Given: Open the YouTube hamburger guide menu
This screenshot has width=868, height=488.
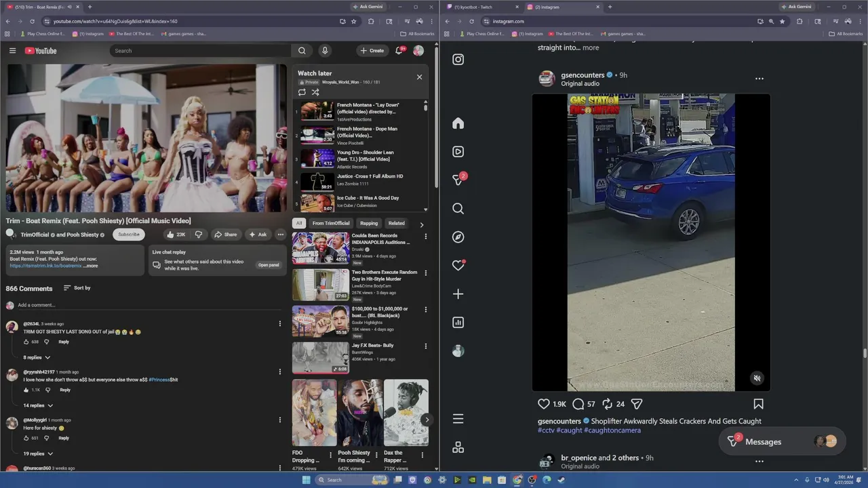Looking at the screenshot, I should (x=12, y=51).
